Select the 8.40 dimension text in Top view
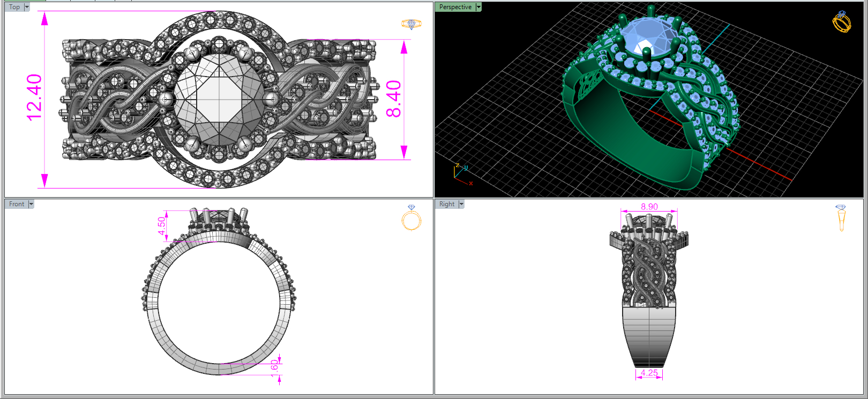Image resolution: width=868 pixels, height=399 pixels. 394,99
